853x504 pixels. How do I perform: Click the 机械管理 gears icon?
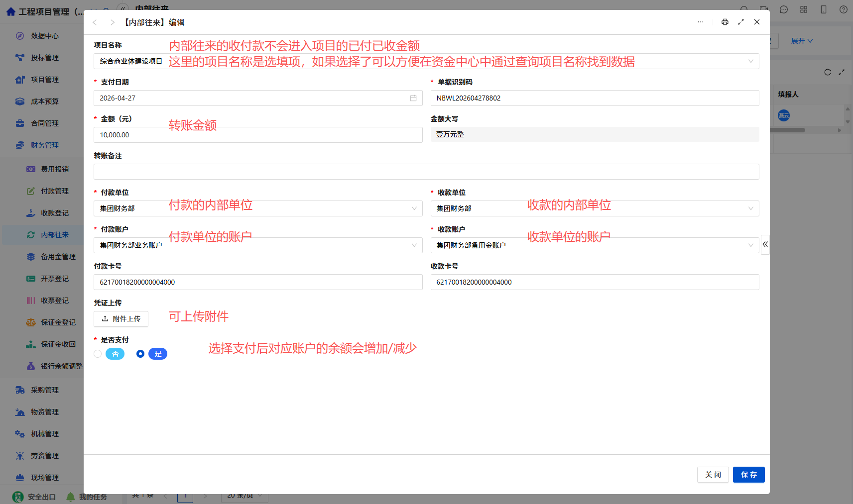(20, 434)
